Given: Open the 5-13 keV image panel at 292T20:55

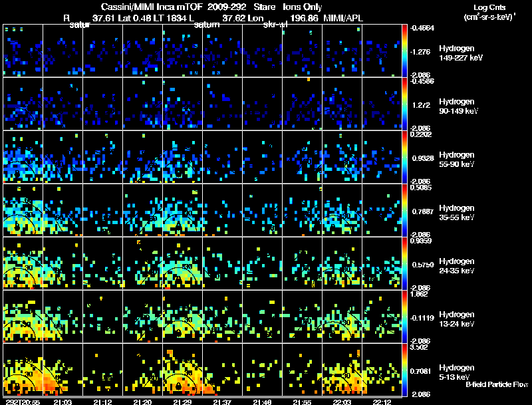Looking at the screenshot, I should tap(23, 370).
